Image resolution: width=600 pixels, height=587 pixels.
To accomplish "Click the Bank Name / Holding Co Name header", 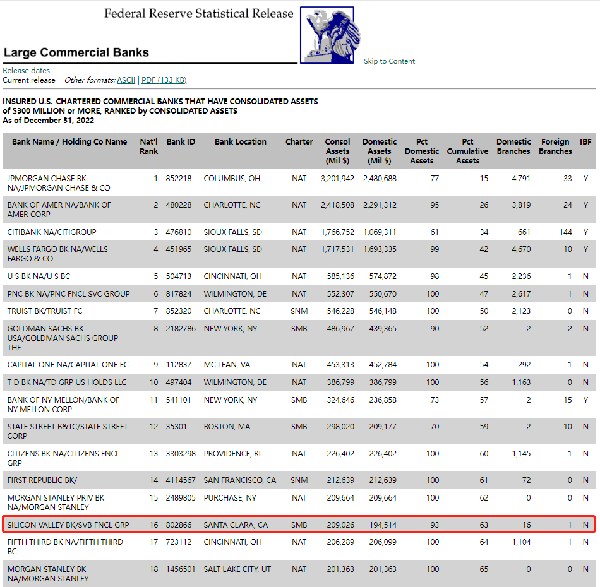I will click(x=70, y=142).
